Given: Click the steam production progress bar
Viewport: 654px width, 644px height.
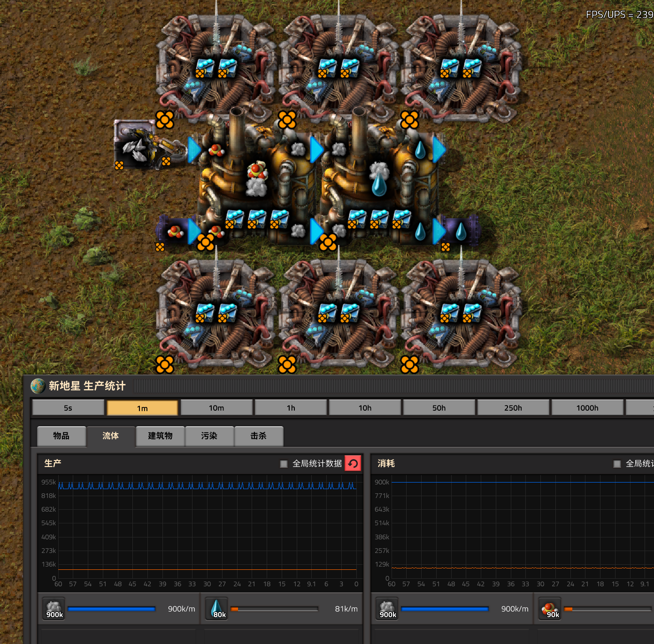Looking at the screenshot, I should 111,609.
